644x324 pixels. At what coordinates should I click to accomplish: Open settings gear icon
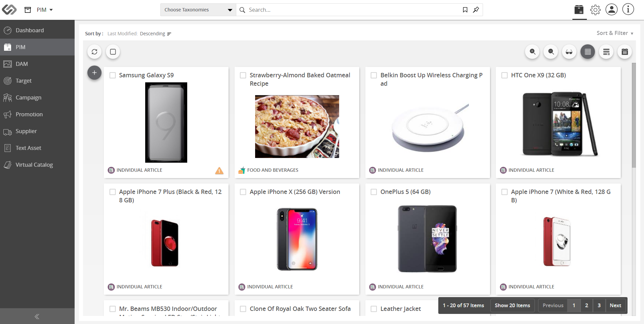[595, 10]
